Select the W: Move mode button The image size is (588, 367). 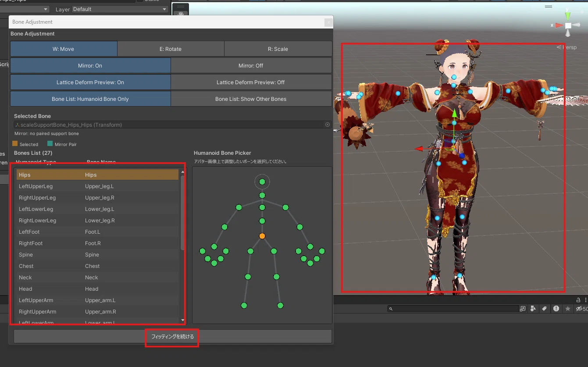(64, 49)
